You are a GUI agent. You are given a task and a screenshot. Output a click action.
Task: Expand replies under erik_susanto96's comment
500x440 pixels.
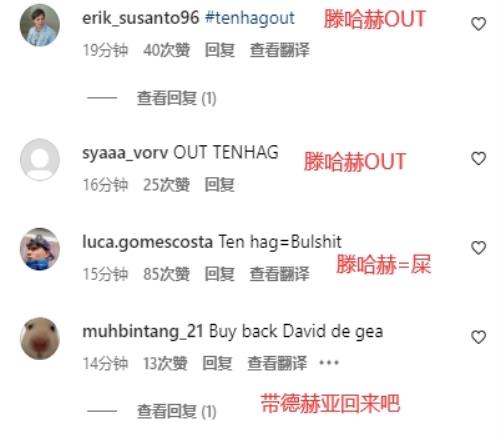pyautogui.click(x=176, y=98)
